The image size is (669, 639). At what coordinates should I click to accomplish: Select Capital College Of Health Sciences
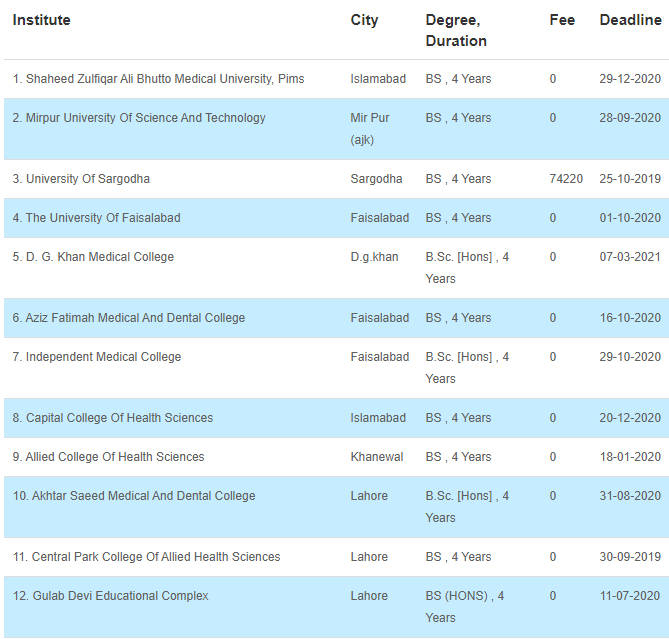click(113, 418)
